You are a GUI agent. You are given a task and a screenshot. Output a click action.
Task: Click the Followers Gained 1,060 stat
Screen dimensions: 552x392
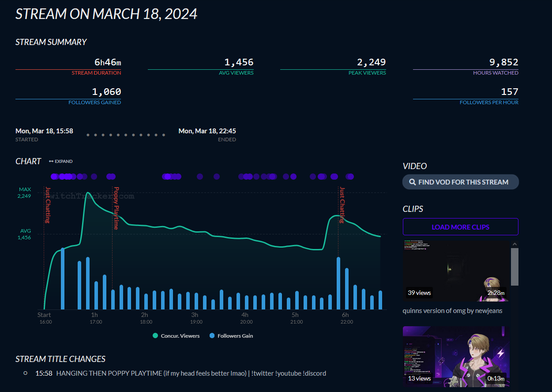(x=106, y=92)
